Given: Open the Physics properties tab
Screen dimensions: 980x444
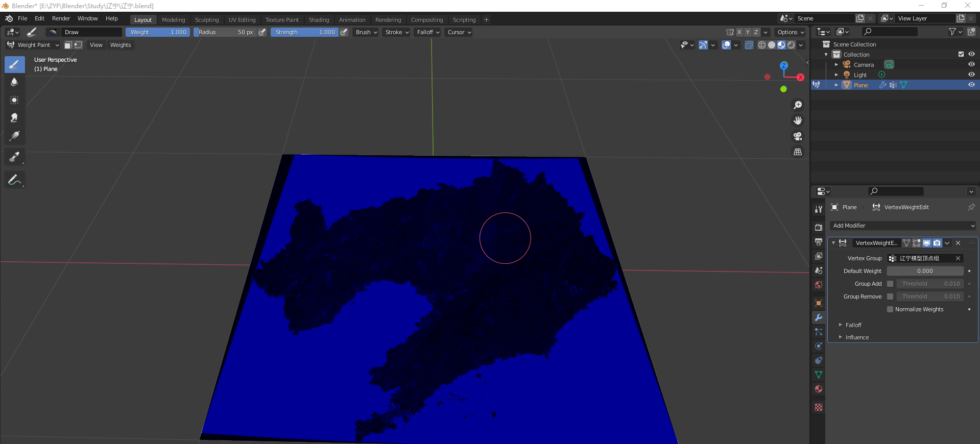Looking at the screenshot, I should click(x=819, y=346).
